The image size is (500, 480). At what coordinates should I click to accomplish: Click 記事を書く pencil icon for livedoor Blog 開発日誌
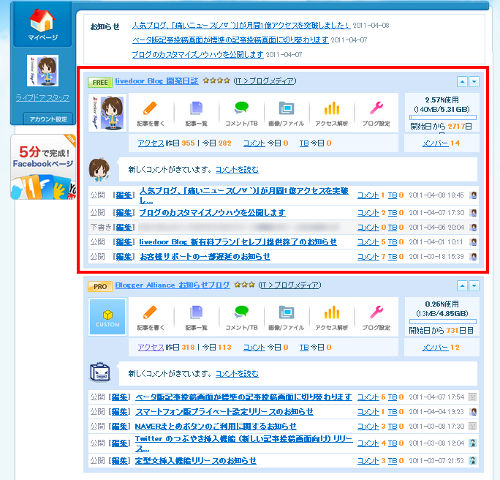coord(150,109)
